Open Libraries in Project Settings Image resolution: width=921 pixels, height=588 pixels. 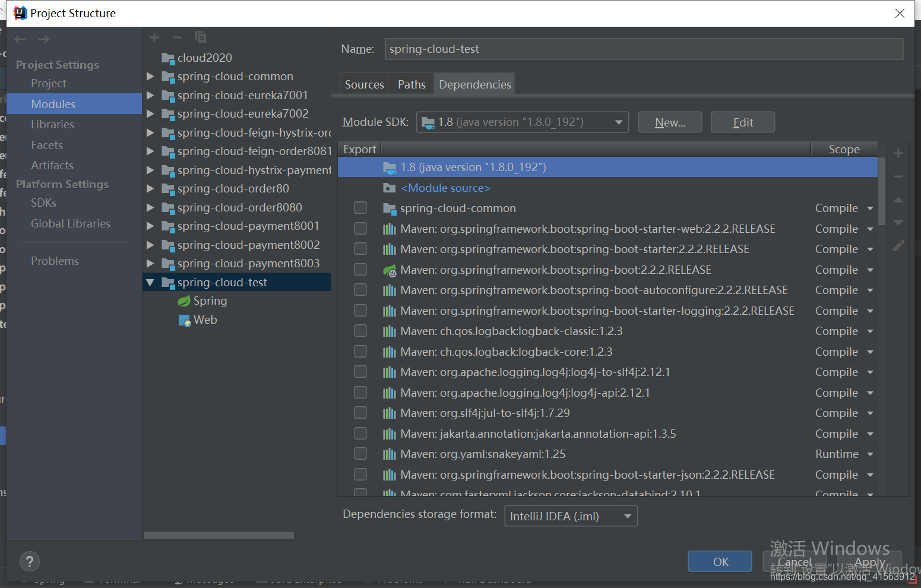pos(52,125)
